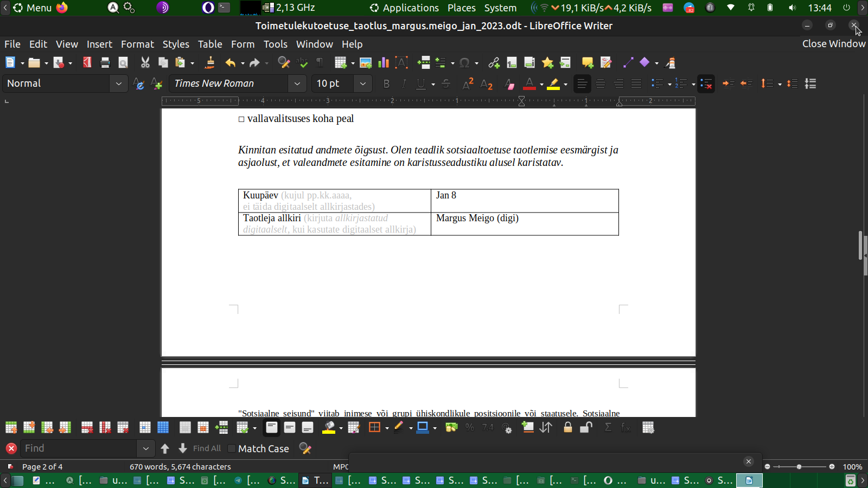
Task: Toggle Bold formatting
Action: (x=386, y=84)
